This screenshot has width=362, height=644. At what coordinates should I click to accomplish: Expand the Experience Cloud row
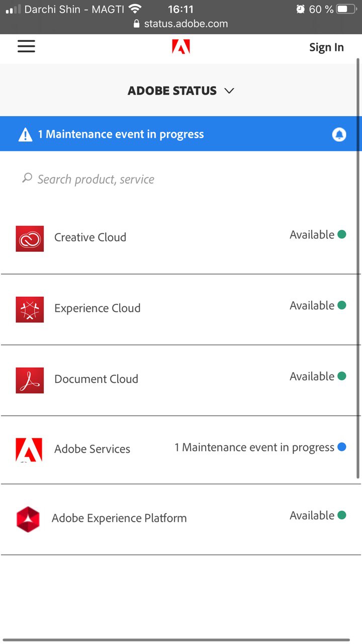click(x=181, y=309)
